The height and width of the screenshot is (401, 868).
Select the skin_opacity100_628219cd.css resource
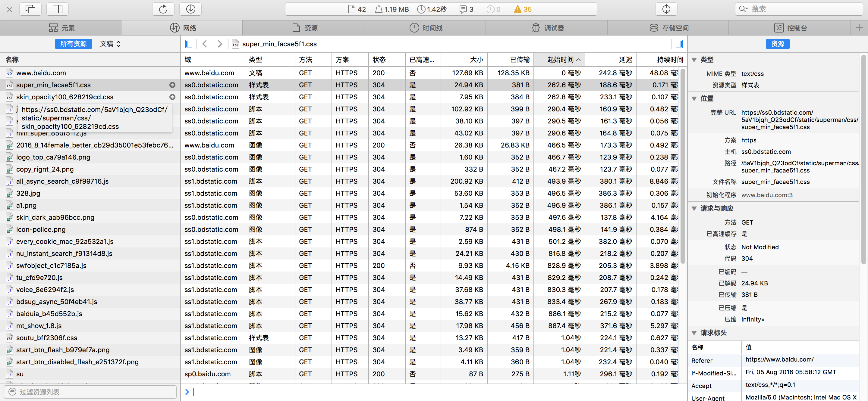pyautogui.click(x=90, y=97)
